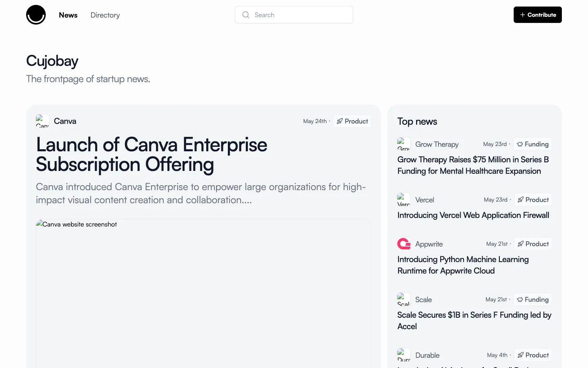The height and width of the screenshot is (368, 588).
Task: Click rocket icon on Durable Product tag
Action: (x=521, y=355)
